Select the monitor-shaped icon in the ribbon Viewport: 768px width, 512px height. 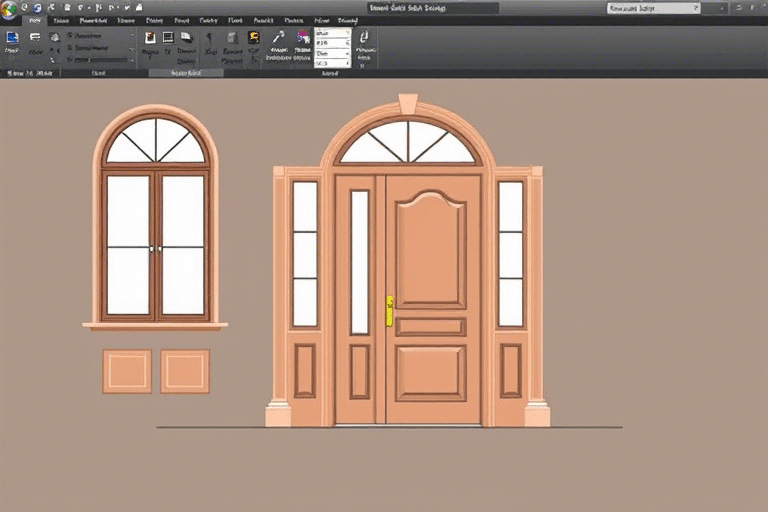[169, 38]
